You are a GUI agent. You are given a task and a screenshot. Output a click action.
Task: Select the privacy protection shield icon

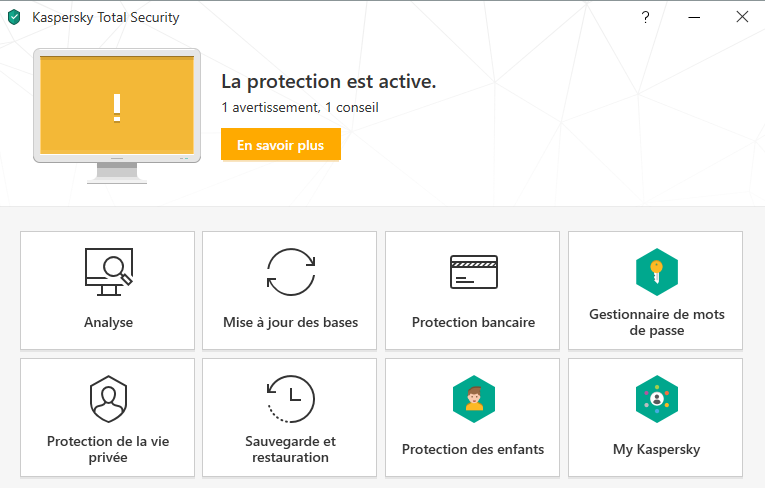(x=108, y=399)
